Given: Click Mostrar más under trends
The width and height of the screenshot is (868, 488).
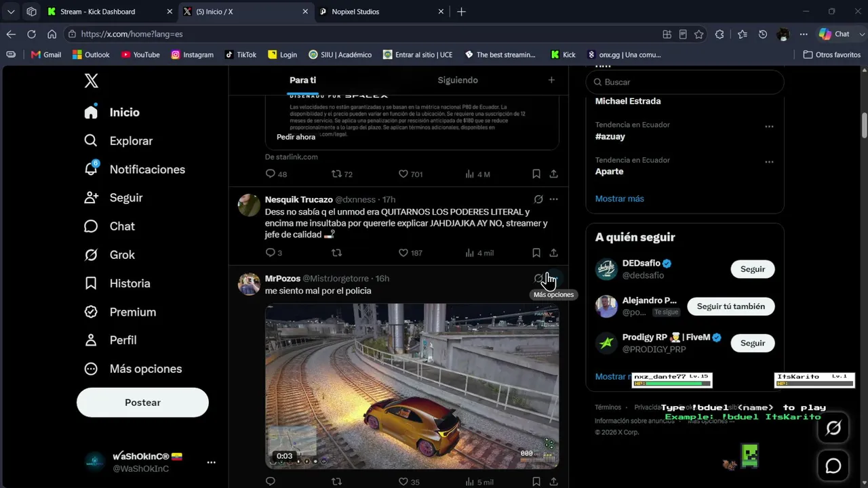Looking at the screenshot, I should coord(620,199).
